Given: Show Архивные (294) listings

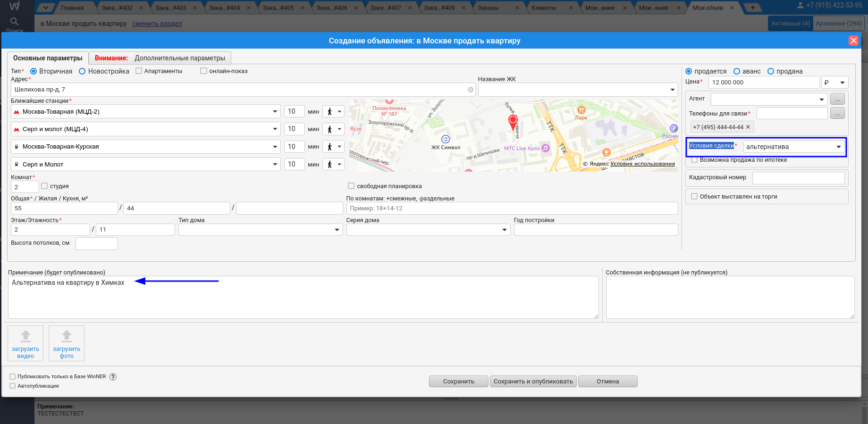Looking at the screenshot, I should click(839, 23).
